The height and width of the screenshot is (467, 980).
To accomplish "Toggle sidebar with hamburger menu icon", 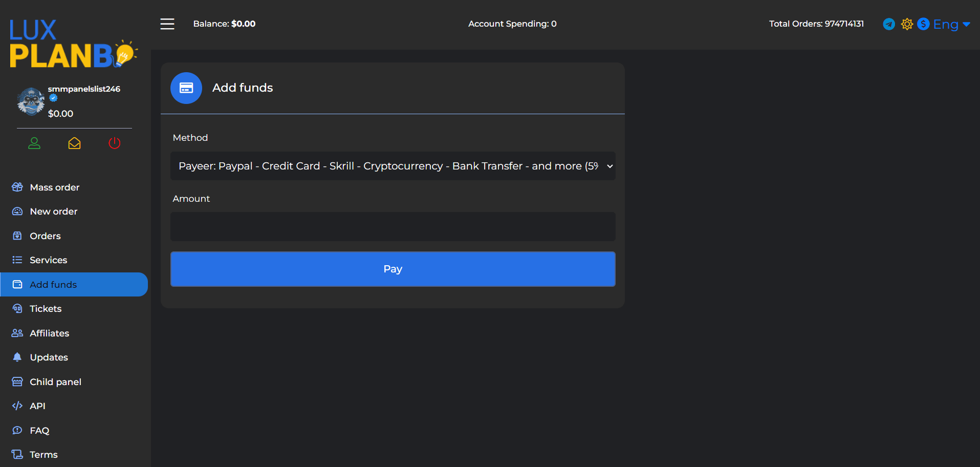I will click(x=167, y=24).
